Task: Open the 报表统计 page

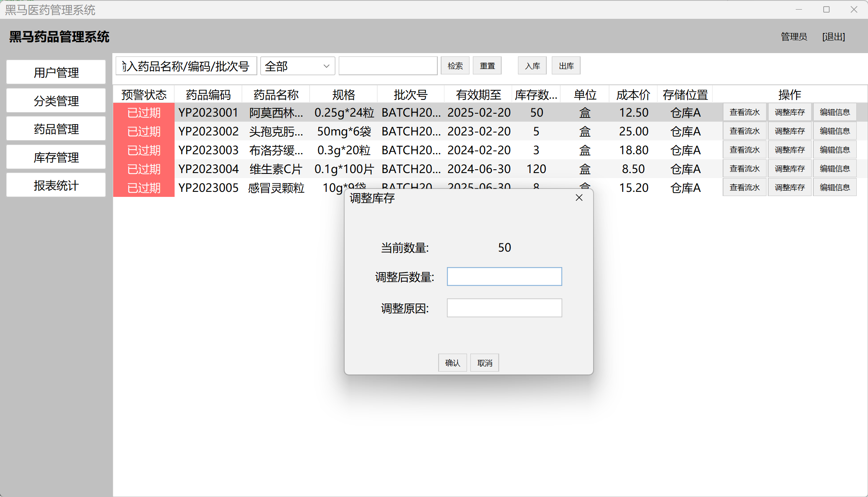Action: (56, 185)
